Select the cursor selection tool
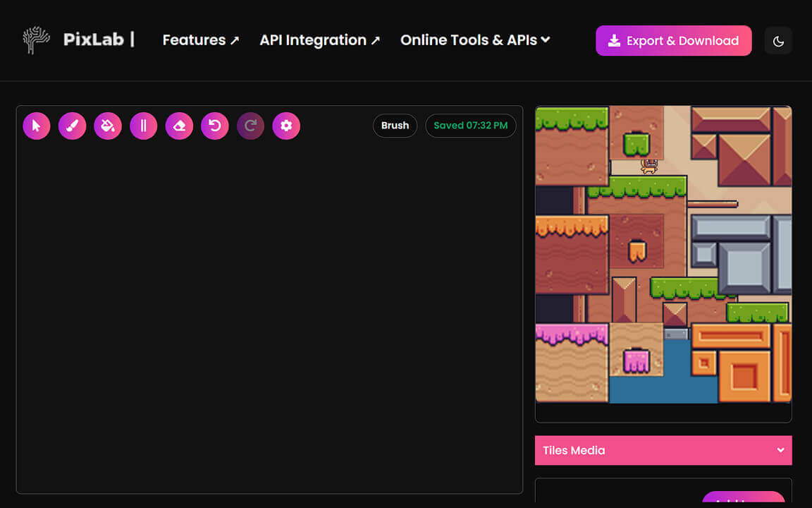This screenshot has height=508, width=812. click(37, 126)
